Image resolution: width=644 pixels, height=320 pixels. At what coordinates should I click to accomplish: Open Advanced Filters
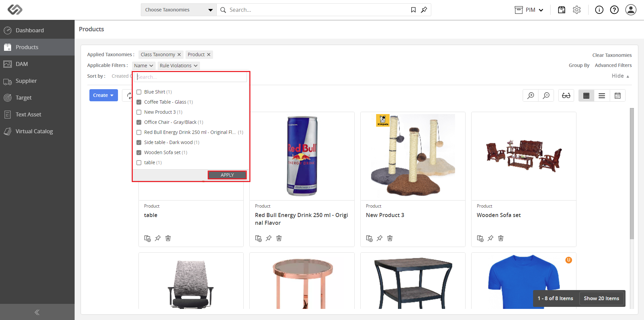click(x=613, y=65)
